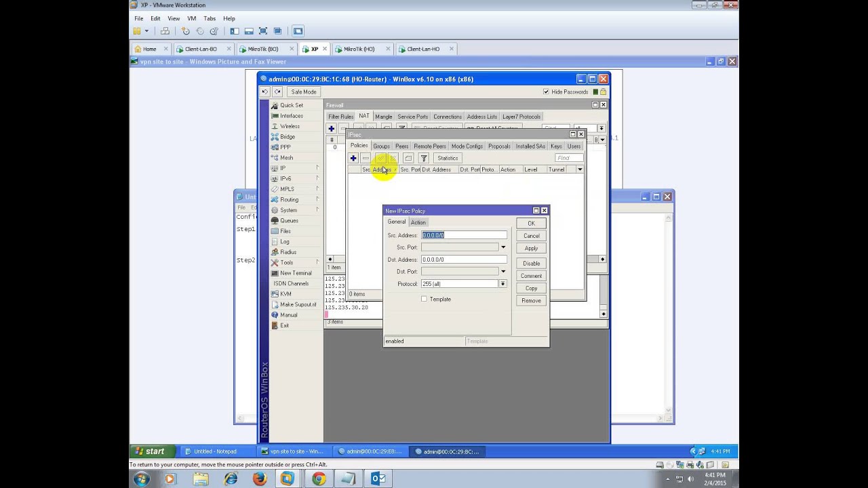Click the remove (minus) icon in IPsec toolbar
Image resolution: width=868 pixels, height=488 pixels.
click(366, 158)
